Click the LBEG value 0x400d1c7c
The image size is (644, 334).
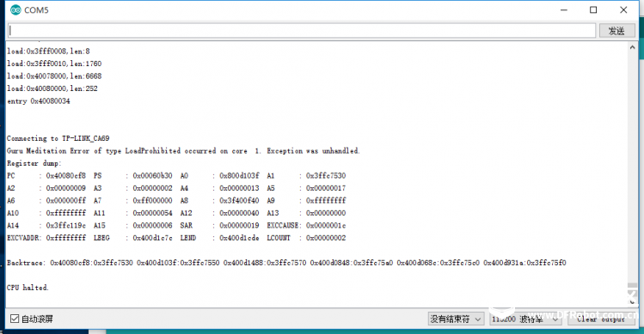coord(153,238)
